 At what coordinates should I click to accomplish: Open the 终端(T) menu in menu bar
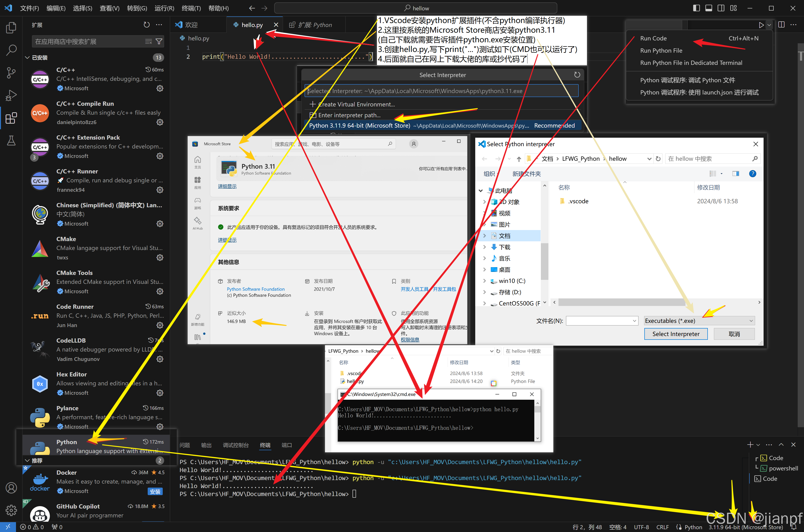(x=191, y=8)
